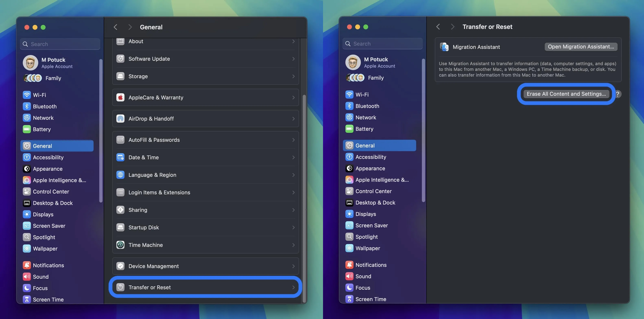644x319 pixels.
Task: Select the AutoFill & Passwords icon
Action: [120, 140]
